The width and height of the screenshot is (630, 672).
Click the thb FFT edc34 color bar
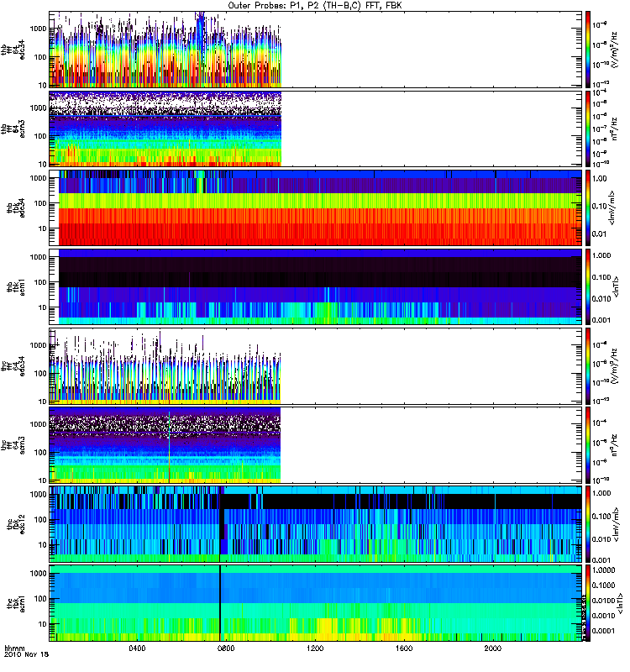click(588, 50)
